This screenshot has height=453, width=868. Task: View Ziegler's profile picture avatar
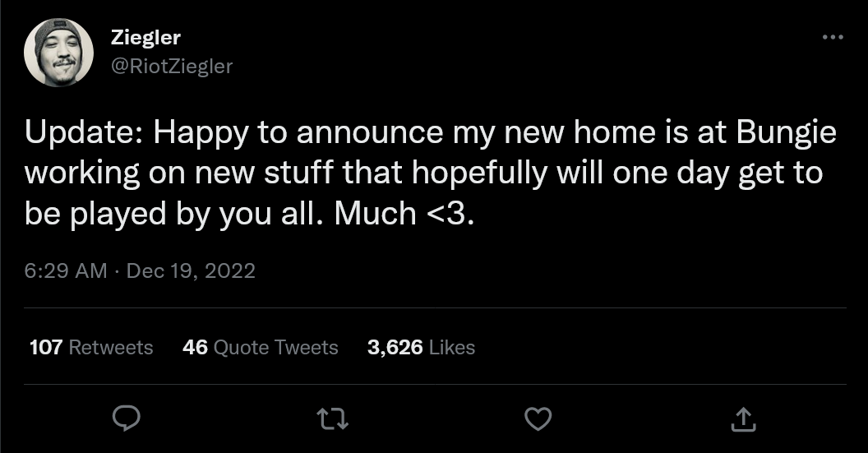point(58,53)
